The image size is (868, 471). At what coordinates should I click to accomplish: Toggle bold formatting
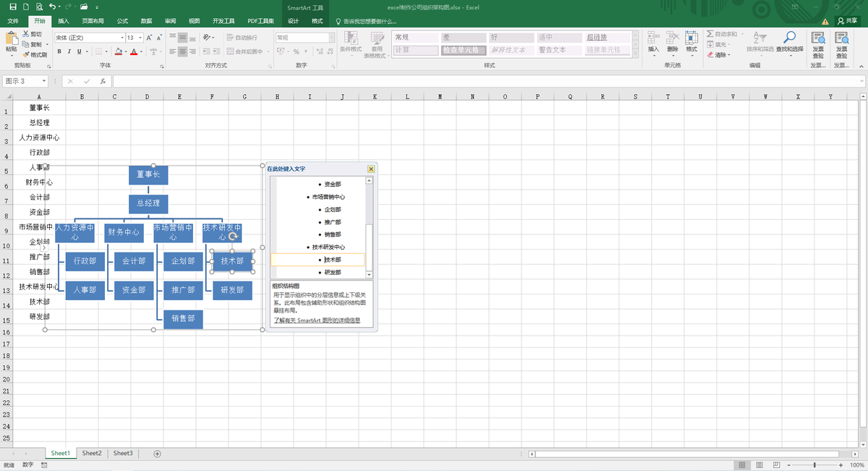pyautogui.click(x=59, y=51)
